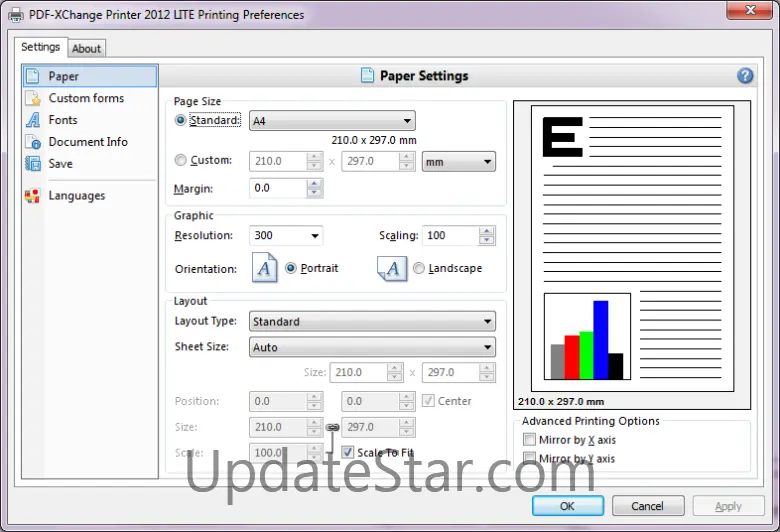Click the Margin value field 0.0
This screenshot has height=532, width=780.
point(278,188)
